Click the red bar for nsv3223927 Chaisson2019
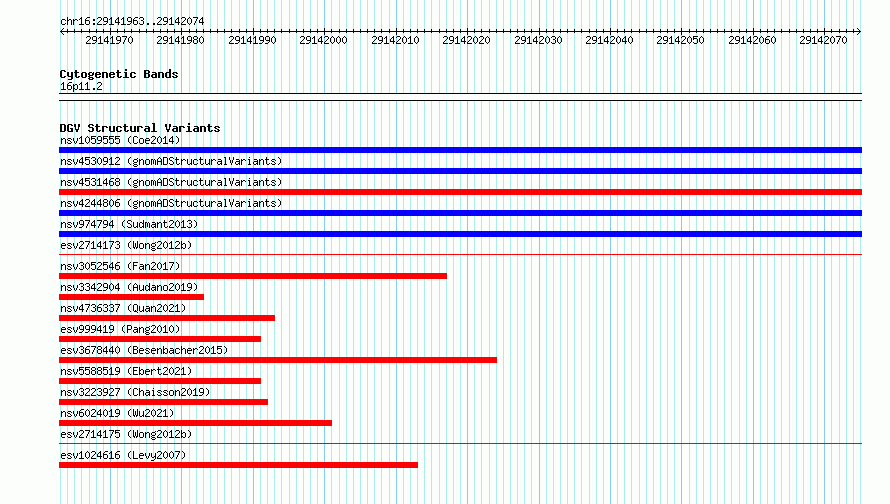 coord(163,402)
